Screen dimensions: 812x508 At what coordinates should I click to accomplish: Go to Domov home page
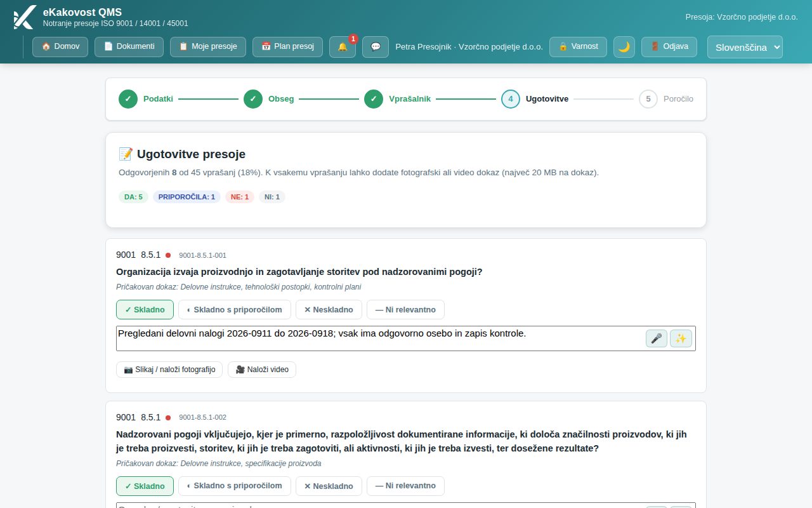point(60,47)
